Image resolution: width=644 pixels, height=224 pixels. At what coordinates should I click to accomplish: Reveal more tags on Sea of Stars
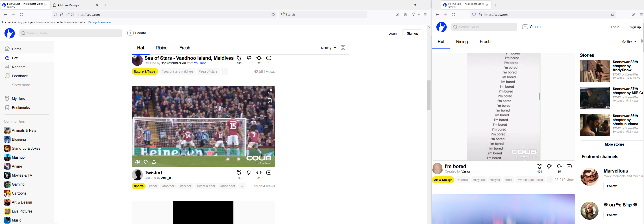click(x=224, y=71)
